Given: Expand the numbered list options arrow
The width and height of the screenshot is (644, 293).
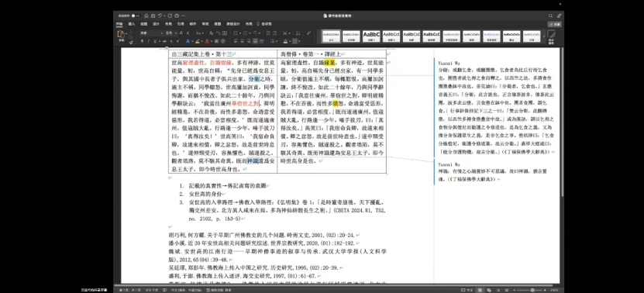Looking at the screenshot, I should (250, 33).
